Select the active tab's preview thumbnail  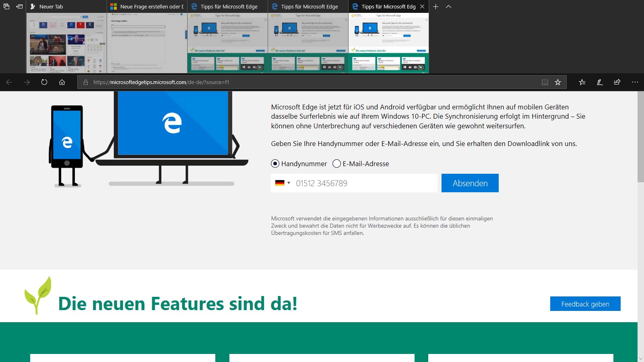click(389, 43)
